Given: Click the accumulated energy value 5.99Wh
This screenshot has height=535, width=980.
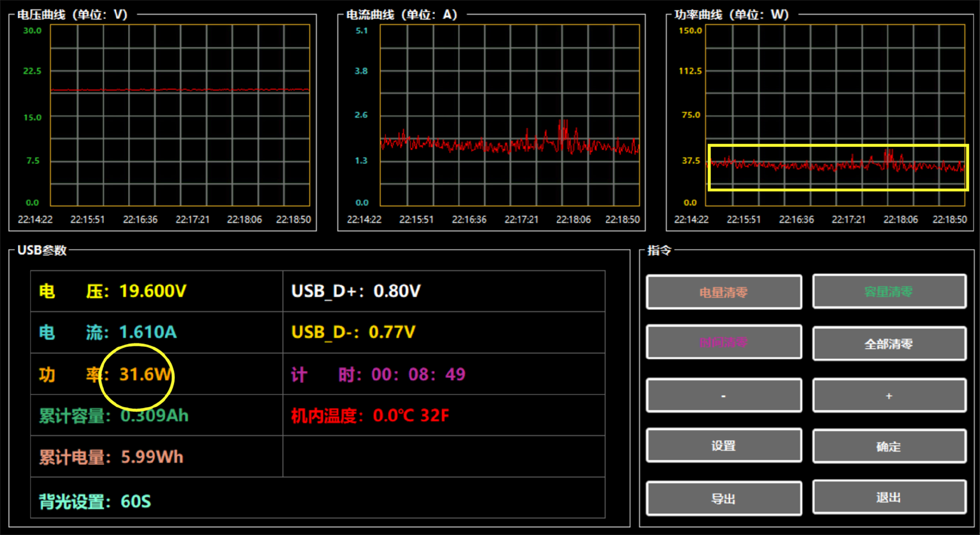Looking at the screenshot, I should click(x=152, y=457).
